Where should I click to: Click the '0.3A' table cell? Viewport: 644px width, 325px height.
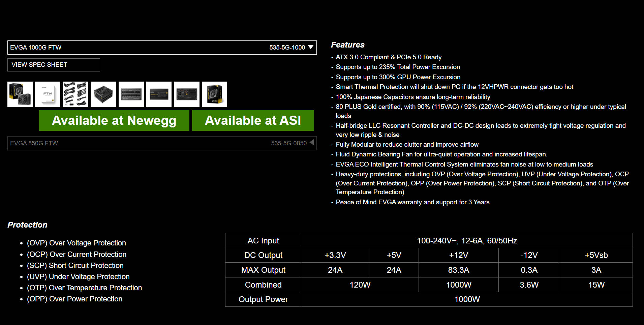coord(529,270)
